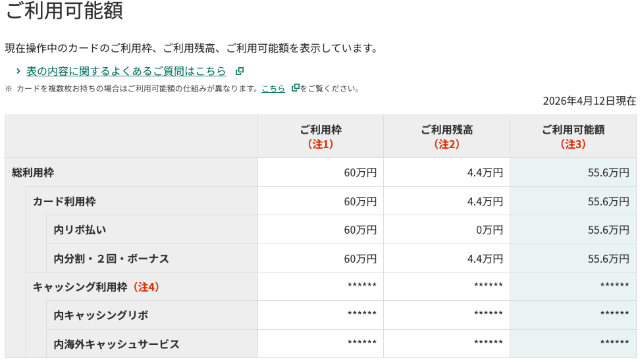Click (注3) under ご利用可能額 header
The width and height of the screenshot is (640, 364).
(573, 143)
